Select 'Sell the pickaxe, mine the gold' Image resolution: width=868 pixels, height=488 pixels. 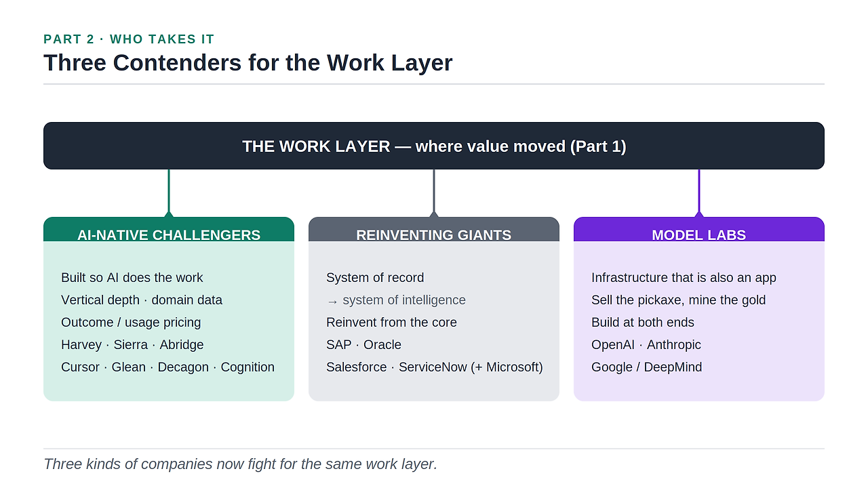pos(679,300)
